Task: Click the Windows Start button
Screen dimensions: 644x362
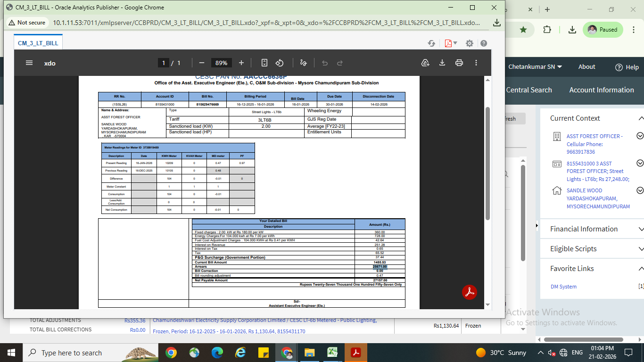Action: pos(11,353)
